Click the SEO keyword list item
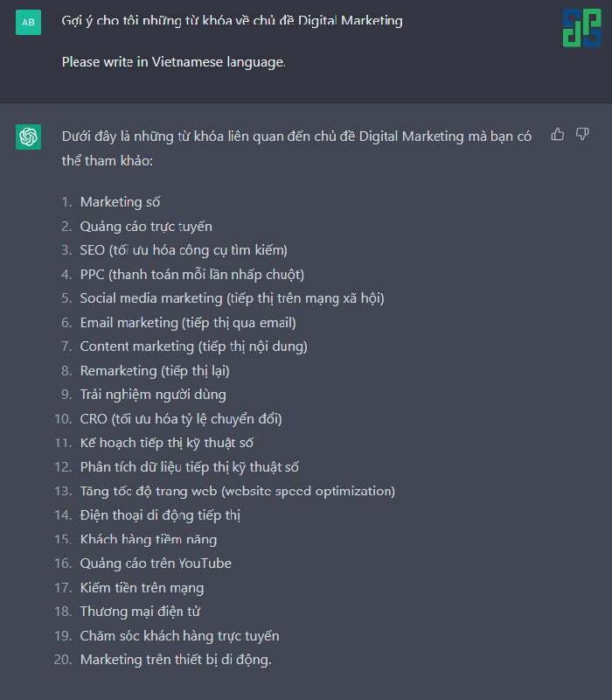Viewport: 612px width, 700px height. pyautogui.click(x=184, y=250)
